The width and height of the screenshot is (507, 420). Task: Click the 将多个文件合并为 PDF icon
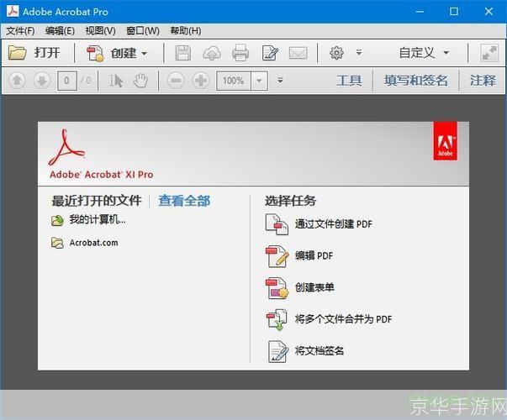[x=277, y=319]
